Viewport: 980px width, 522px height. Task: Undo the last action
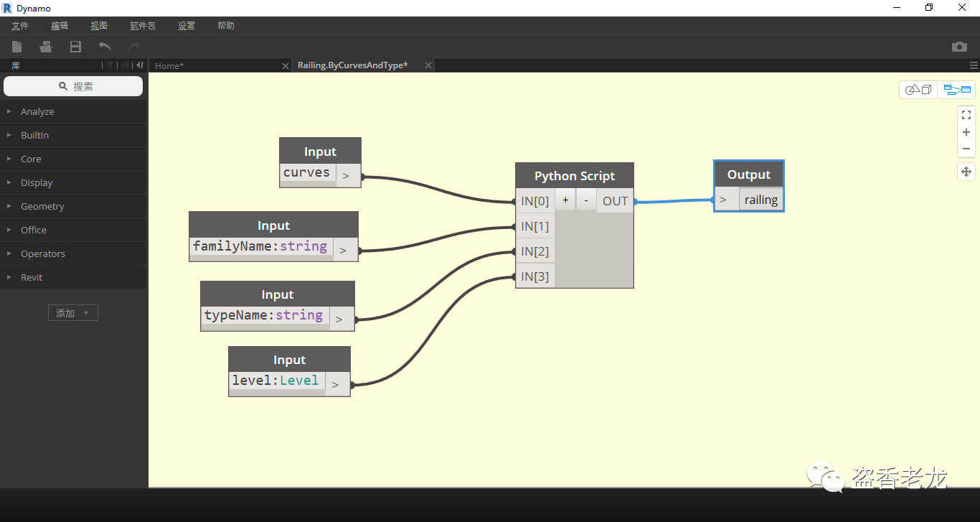tap(105, 47)
